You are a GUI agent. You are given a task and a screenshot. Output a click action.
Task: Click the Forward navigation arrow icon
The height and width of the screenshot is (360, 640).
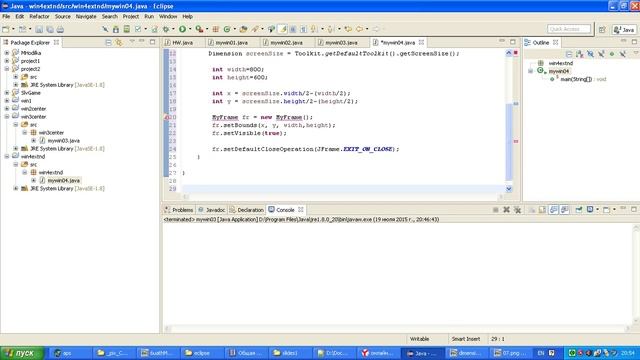click(376, 29)
